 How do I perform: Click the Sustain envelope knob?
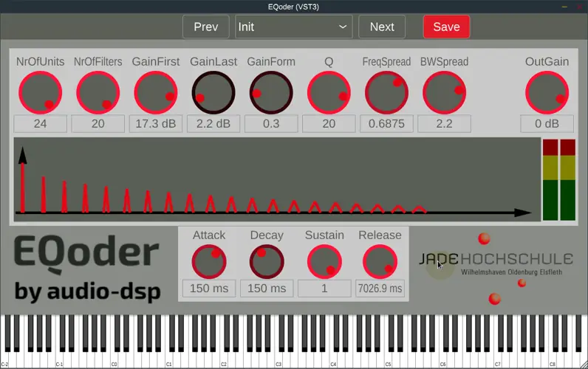[324, 261]
